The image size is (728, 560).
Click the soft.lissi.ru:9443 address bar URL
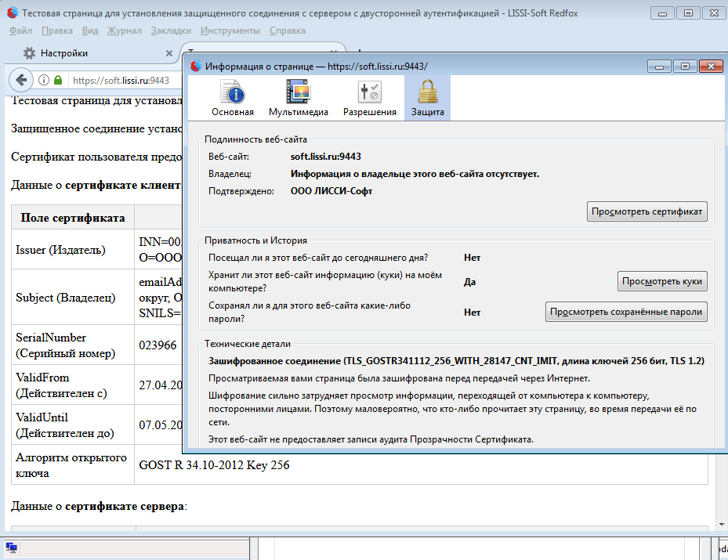(x=121, y=80)
